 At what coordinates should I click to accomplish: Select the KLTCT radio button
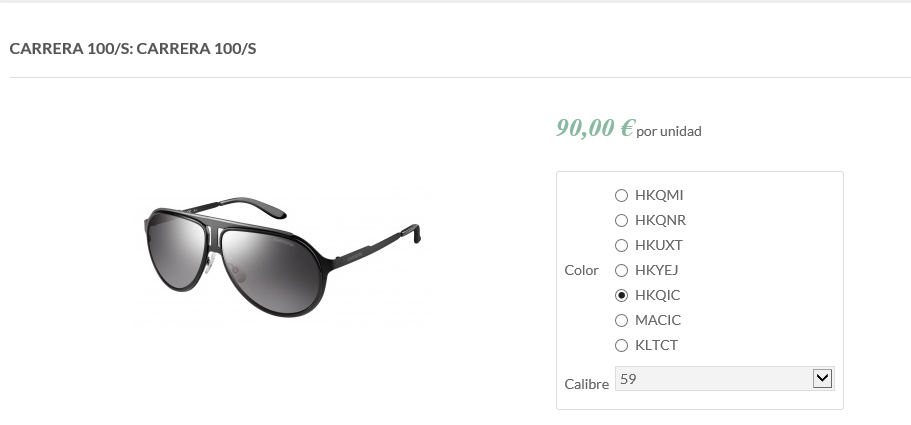click(621, 345)
